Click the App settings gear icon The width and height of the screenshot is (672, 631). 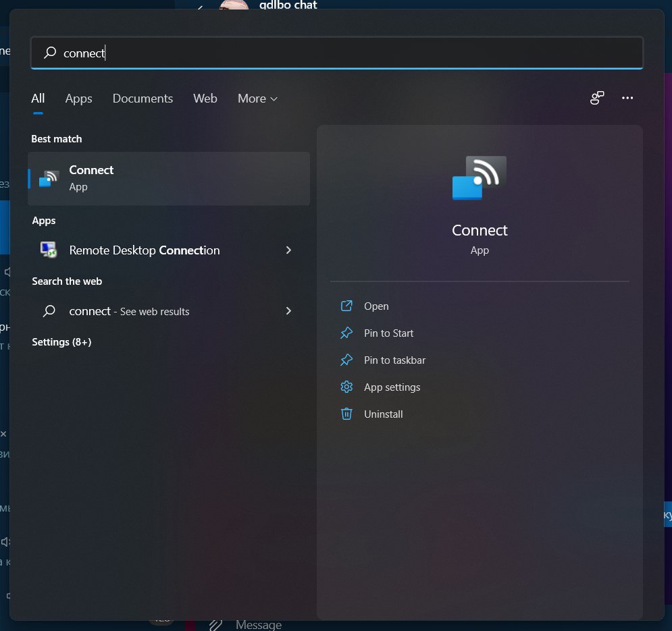pos(346,387)
